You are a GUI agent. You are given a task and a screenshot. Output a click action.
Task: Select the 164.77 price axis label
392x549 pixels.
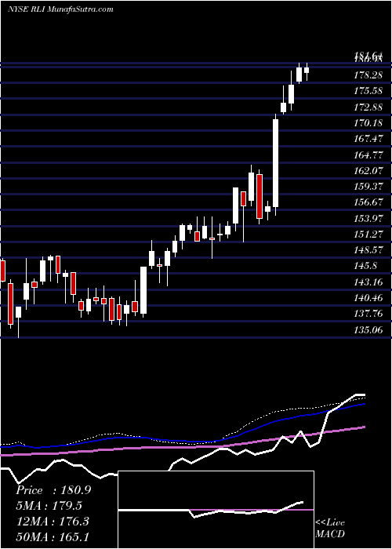[367, 155]
